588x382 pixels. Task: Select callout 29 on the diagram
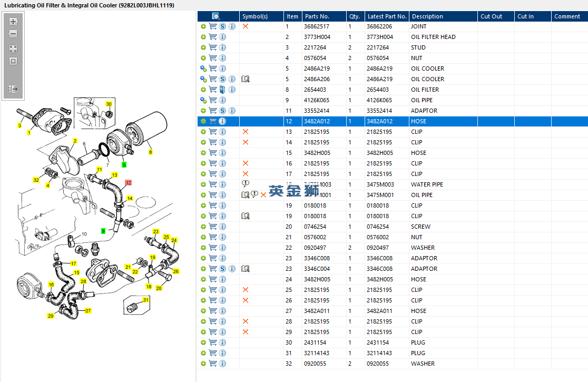(x=51, y=316)
